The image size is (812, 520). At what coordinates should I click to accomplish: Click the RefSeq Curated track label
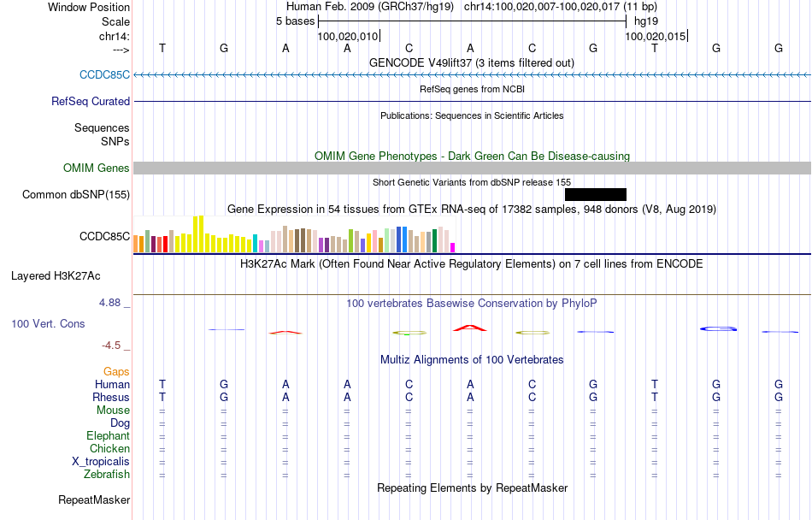(x=90, y=101)
